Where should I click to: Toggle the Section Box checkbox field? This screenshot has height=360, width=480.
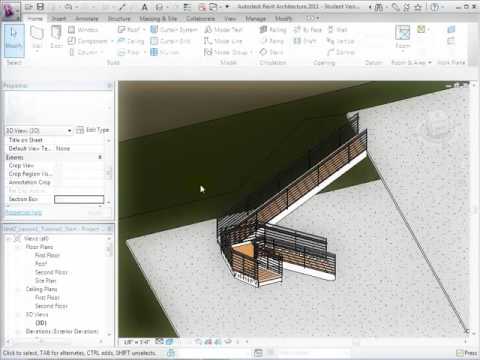79,199
